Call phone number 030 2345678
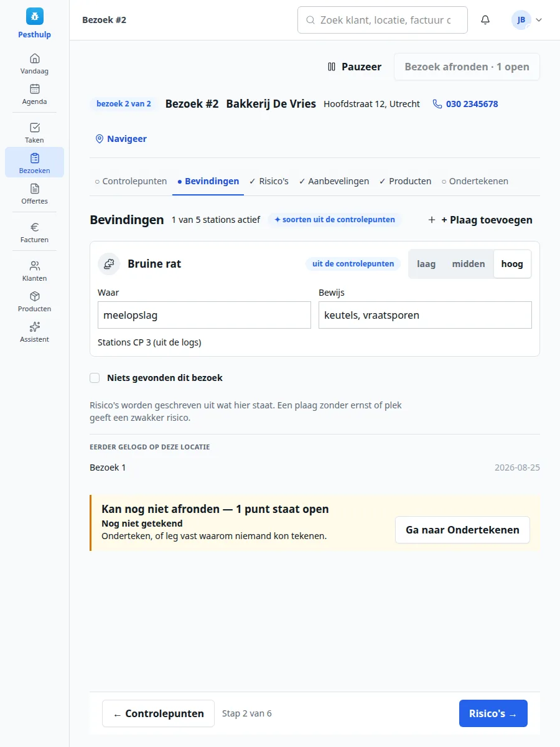The image size is (560, 747). point(465,104)
